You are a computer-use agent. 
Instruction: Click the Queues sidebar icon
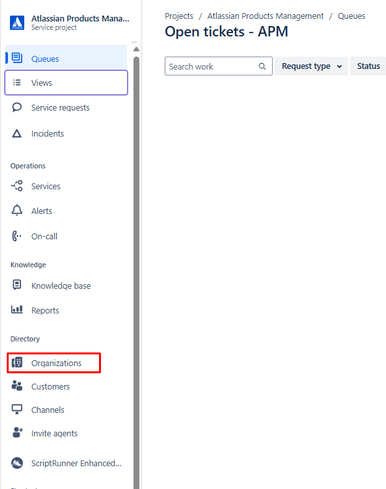17,58
